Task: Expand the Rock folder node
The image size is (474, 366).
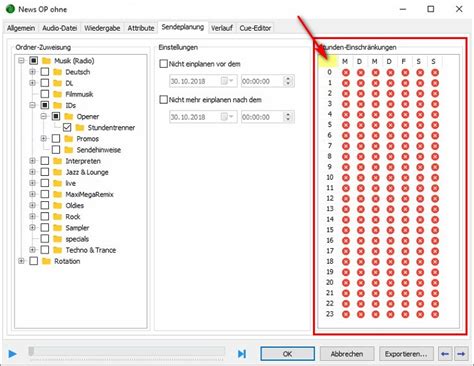Action: click(32, 217)
